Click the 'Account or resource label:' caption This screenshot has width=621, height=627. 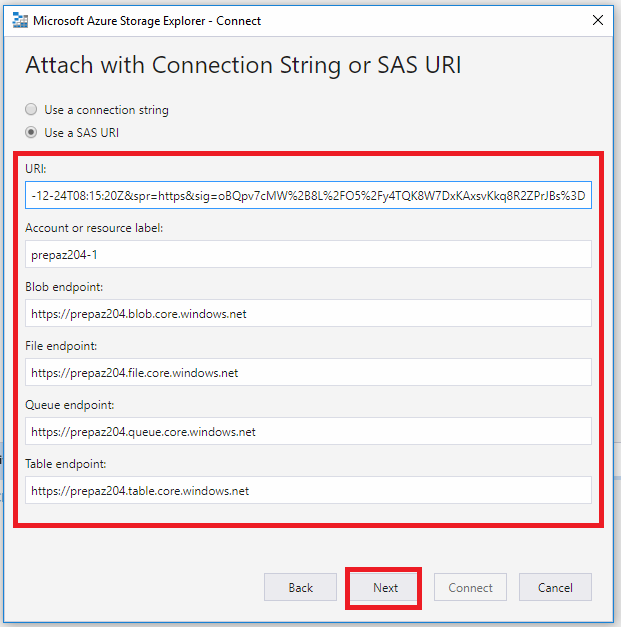pyautogui.click(x=94, y=228)
